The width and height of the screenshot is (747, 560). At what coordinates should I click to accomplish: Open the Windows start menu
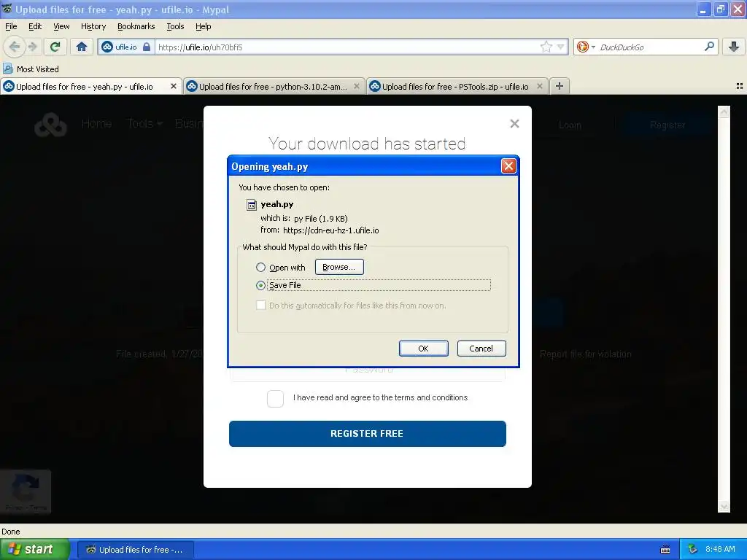(x=35, y=550)
